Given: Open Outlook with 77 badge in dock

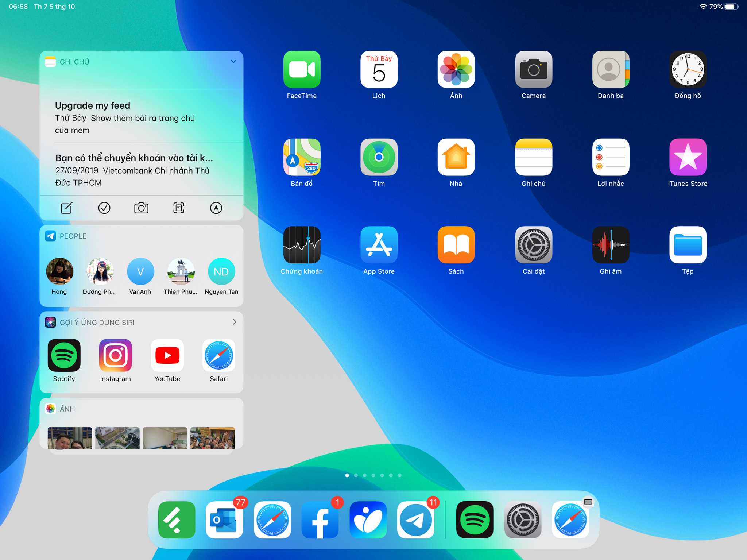Looking at the screenshot, I should click(x=224, y=520).
